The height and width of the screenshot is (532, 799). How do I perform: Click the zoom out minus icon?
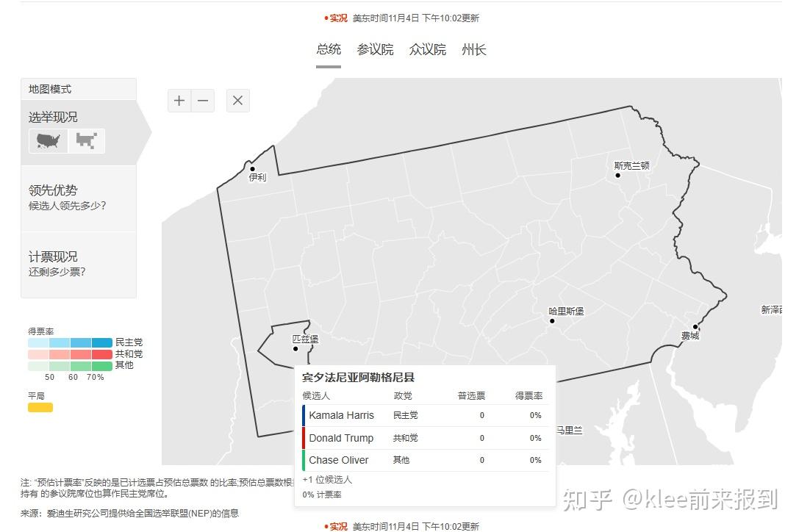pyautogui.click(x=203, y=100)
